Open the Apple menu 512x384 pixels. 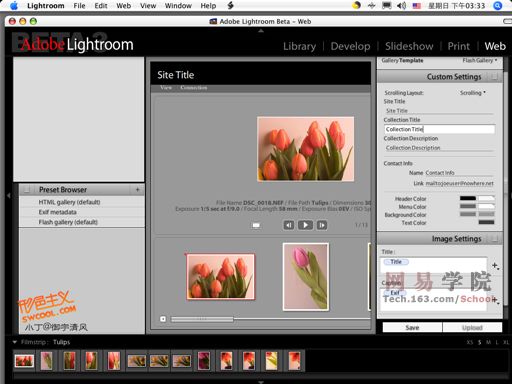click(14, 6)
